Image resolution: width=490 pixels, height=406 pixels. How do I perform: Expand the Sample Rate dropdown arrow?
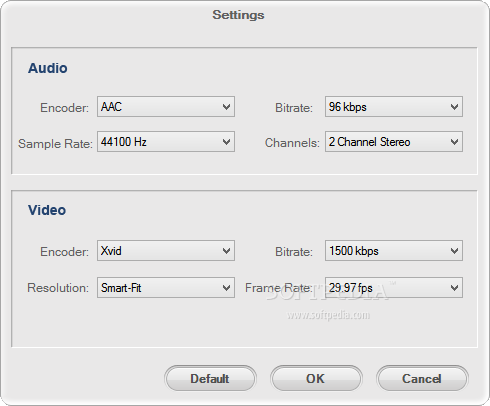[226, 142]
